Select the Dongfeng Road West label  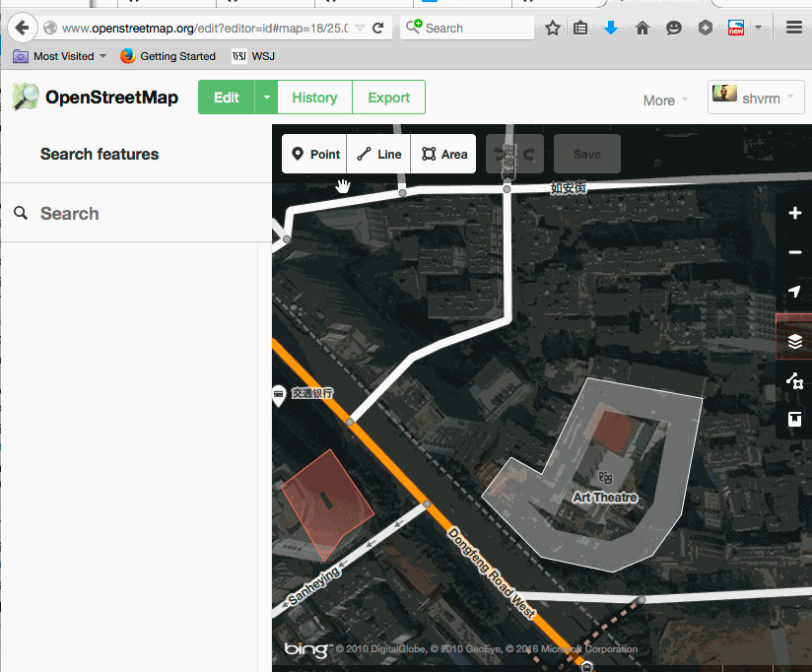(x=491, y=572)
